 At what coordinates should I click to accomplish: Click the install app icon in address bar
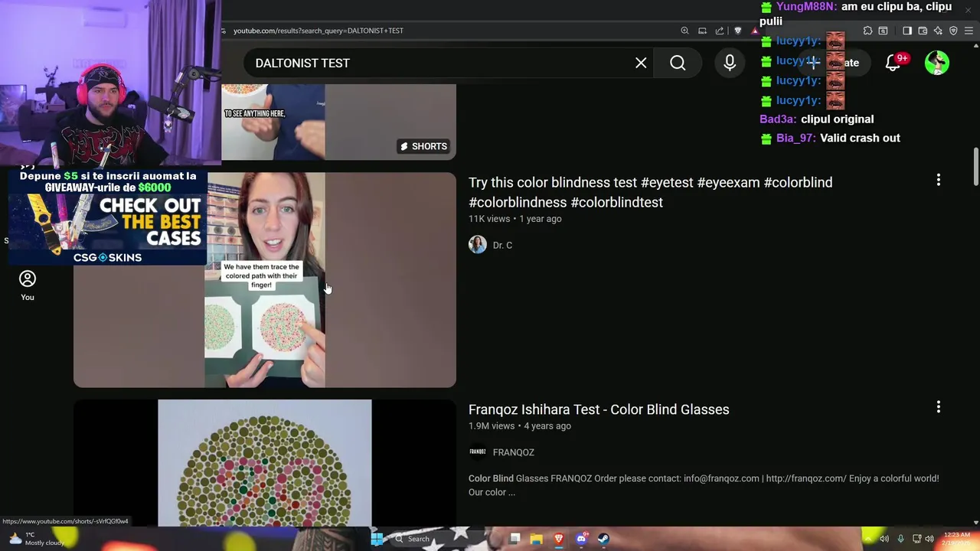[702, 31]
